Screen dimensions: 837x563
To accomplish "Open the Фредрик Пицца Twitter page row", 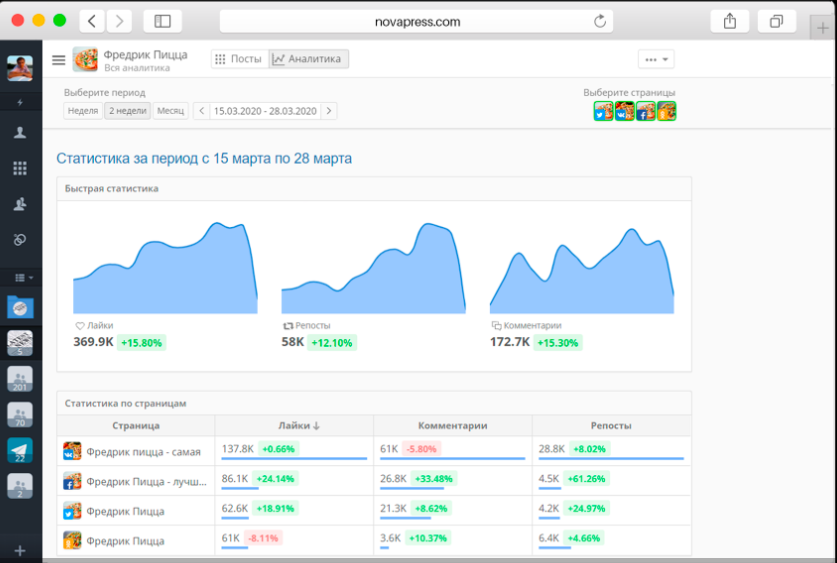I will tap(136, 511).
